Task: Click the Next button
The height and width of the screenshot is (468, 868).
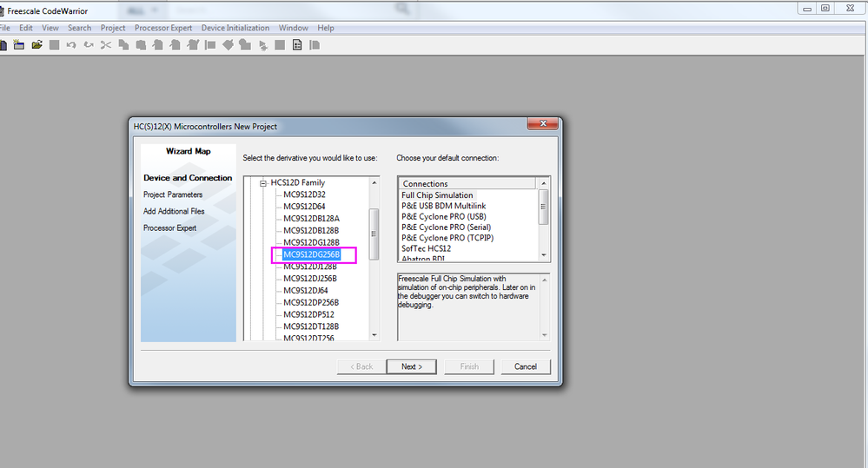Action: [411, 366]
